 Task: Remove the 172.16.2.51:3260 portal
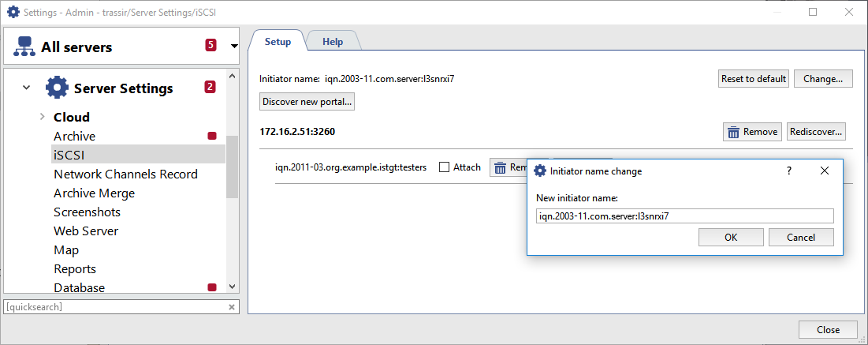(751, 132)
